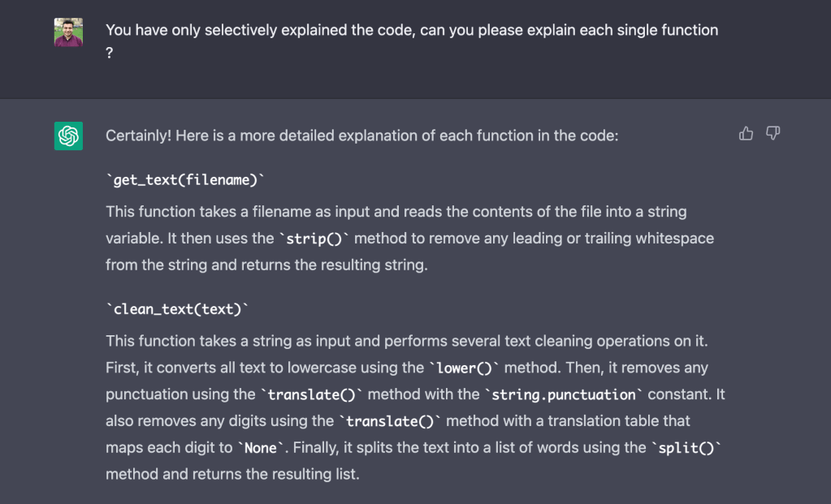Screen dimensions: 831x504
Task: Click the lower() inline code snippet
Action: tap(466, 368)
